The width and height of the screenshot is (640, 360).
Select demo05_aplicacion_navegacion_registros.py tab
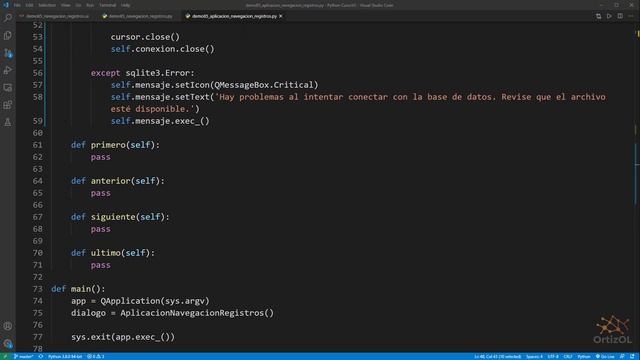coord(234,16)
